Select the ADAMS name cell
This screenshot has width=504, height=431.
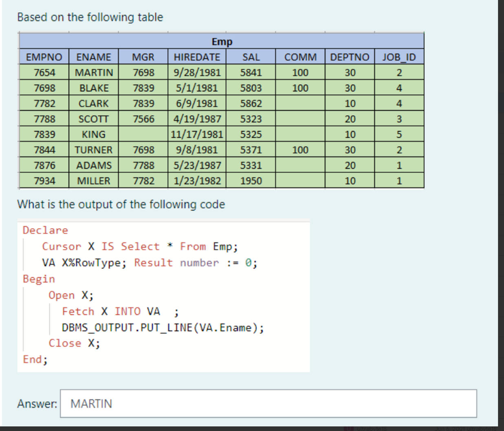tap(94, 165)
